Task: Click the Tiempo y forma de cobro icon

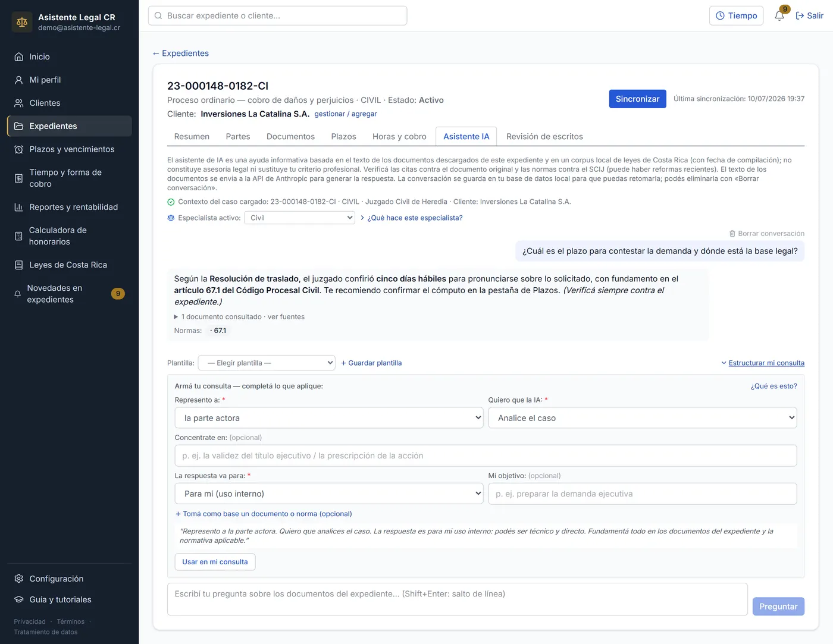Action: (18, 178)
